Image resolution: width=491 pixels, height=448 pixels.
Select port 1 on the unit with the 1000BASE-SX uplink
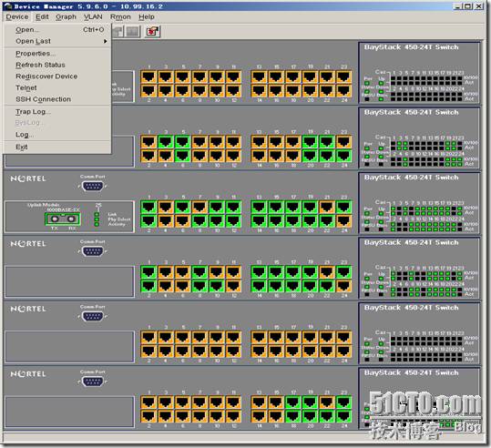tap(148, 208)
